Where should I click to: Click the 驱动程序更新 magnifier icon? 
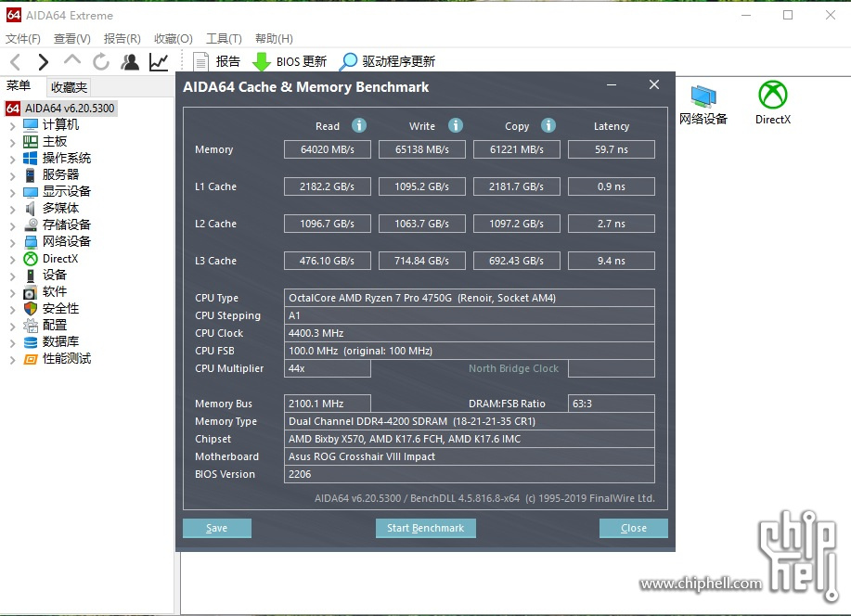348,62
